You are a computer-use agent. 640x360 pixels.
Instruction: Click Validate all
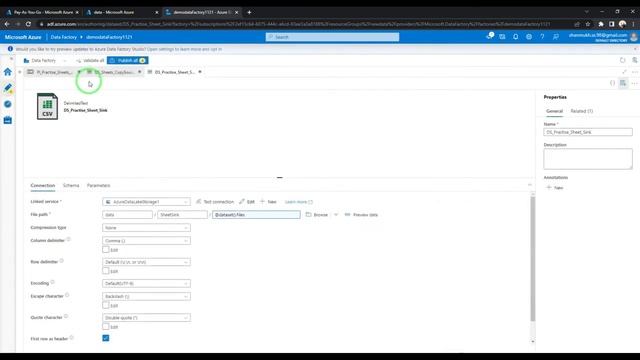90,60
